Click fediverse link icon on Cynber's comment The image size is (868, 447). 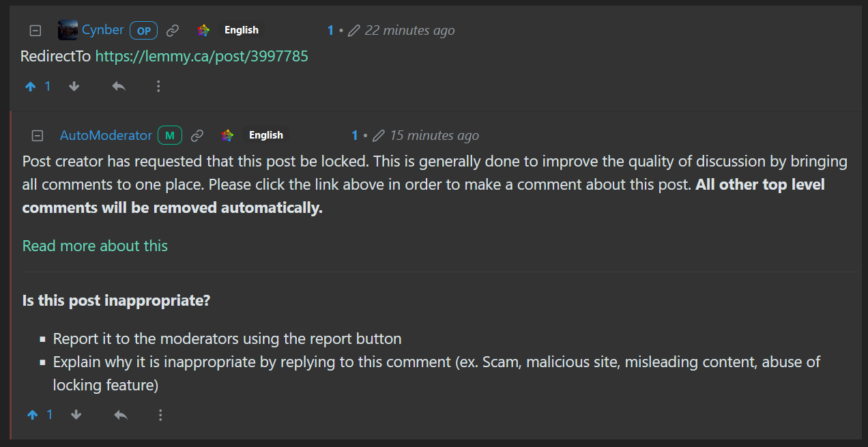[203, 31]
